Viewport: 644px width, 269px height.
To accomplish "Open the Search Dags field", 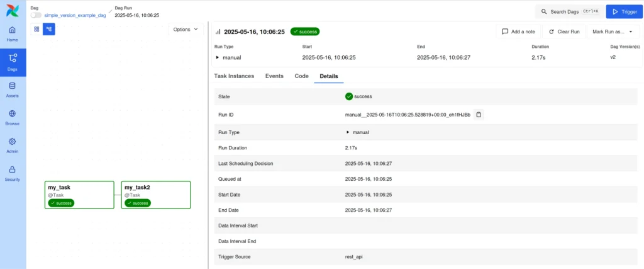I will 570,11.
